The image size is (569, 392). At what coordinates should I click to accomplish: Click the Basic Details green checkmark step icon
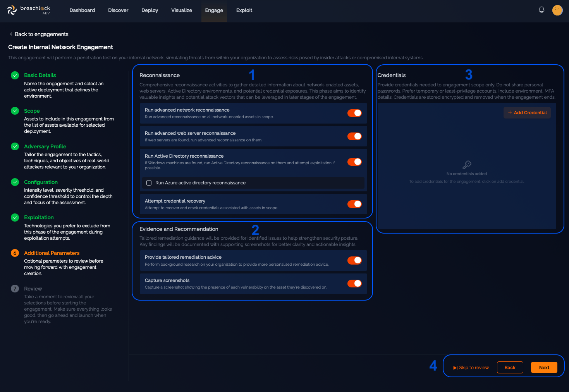[x=15, y=76]
